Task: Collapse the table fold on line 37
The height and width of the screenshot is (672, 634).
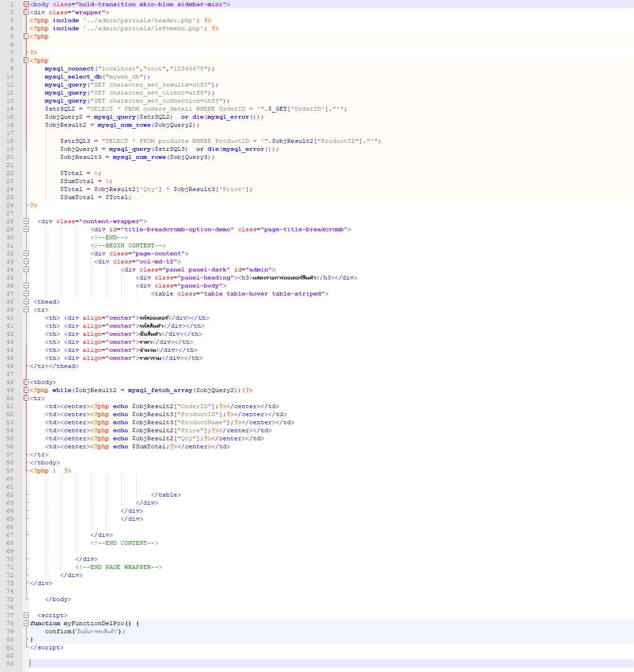Action: [x=26, y=294]
